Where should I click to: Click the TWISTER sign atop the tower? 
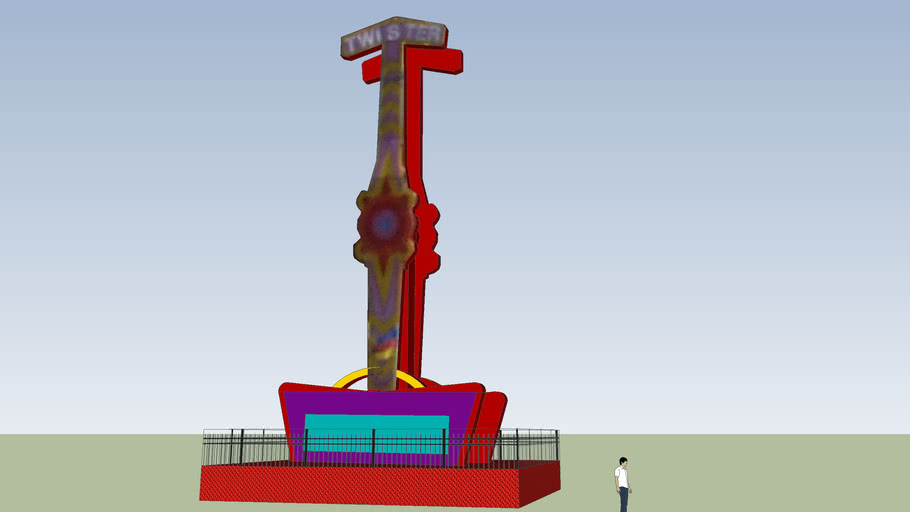(x=393, y=37)
